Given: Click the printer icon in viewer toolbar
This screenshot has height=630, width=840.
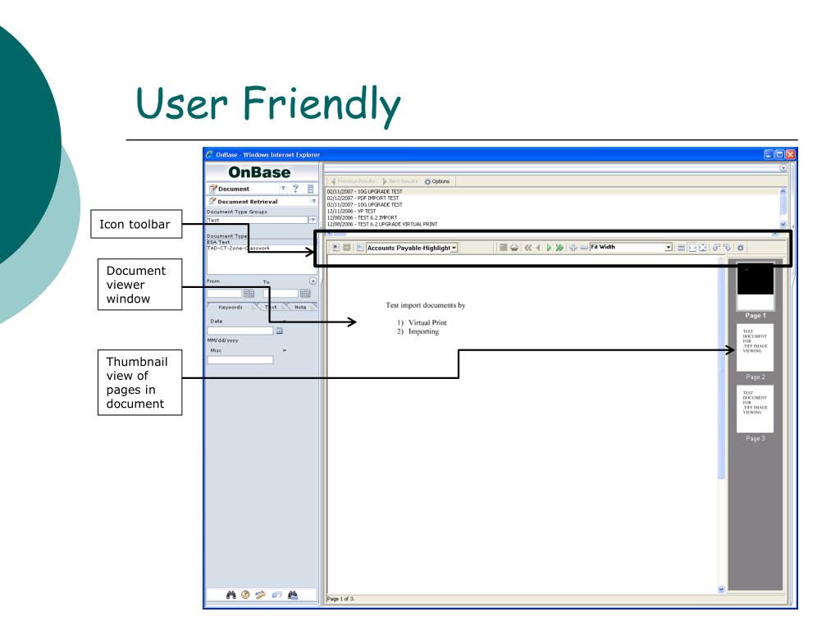Looking at the screenshot, I should (x=514, y=248).
